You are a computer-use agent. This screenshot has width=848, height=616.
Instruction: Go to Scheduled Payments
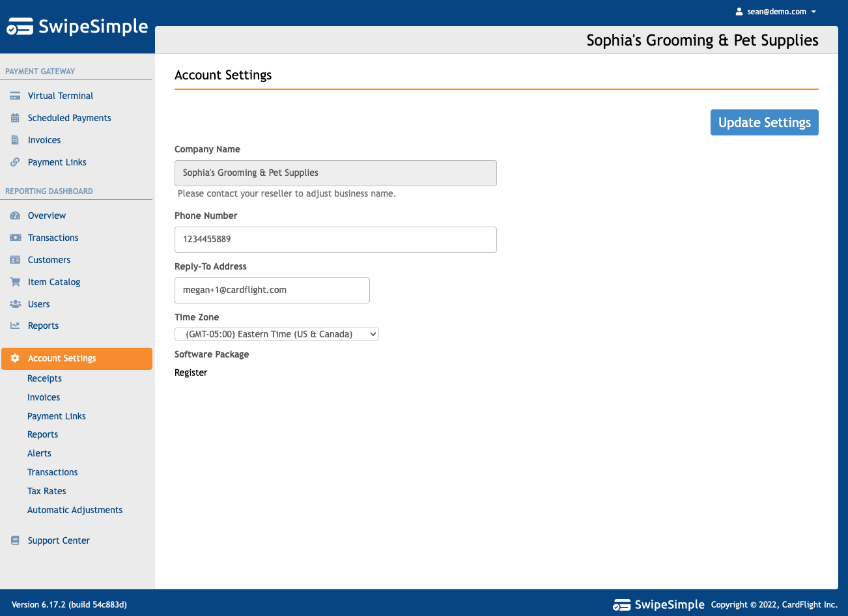(70, 118)
